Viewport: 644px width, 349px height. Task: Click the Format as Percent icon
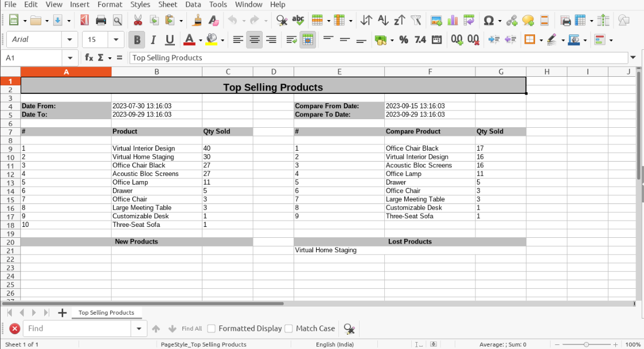(404, 40)
